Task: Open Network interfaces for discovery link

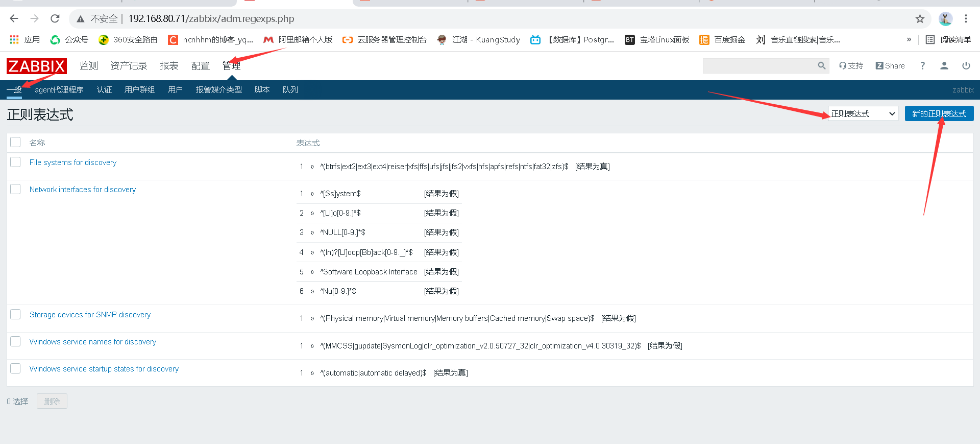Action: [x=83, y=190]
